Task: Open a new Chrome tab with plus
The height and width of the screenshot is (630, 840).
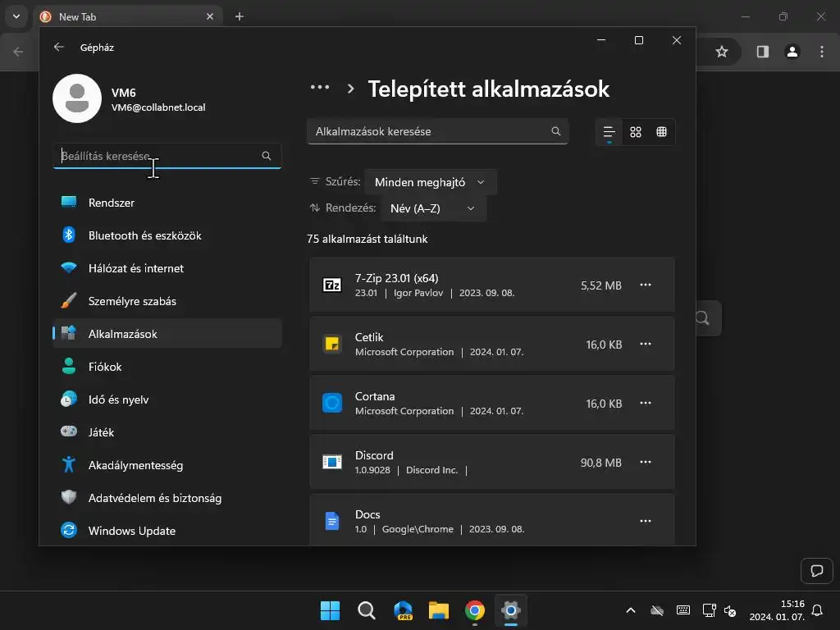Action: pos(240,16)
